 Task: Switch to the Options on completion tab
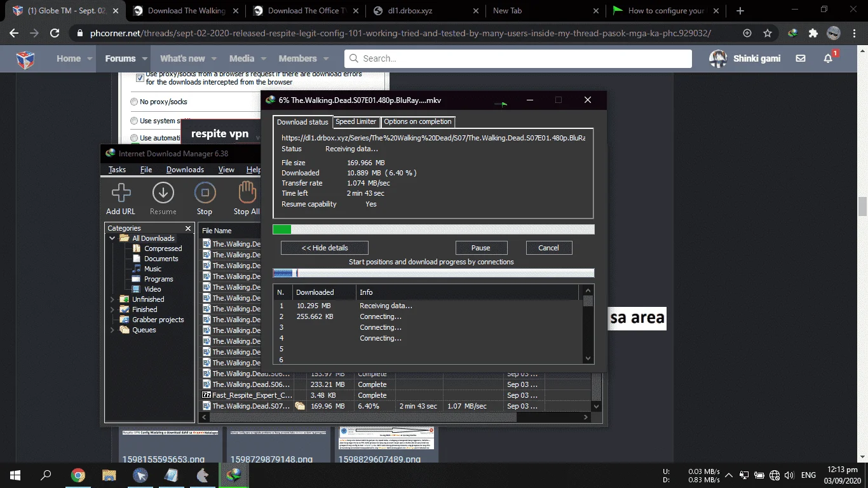[x=417, y=121]
